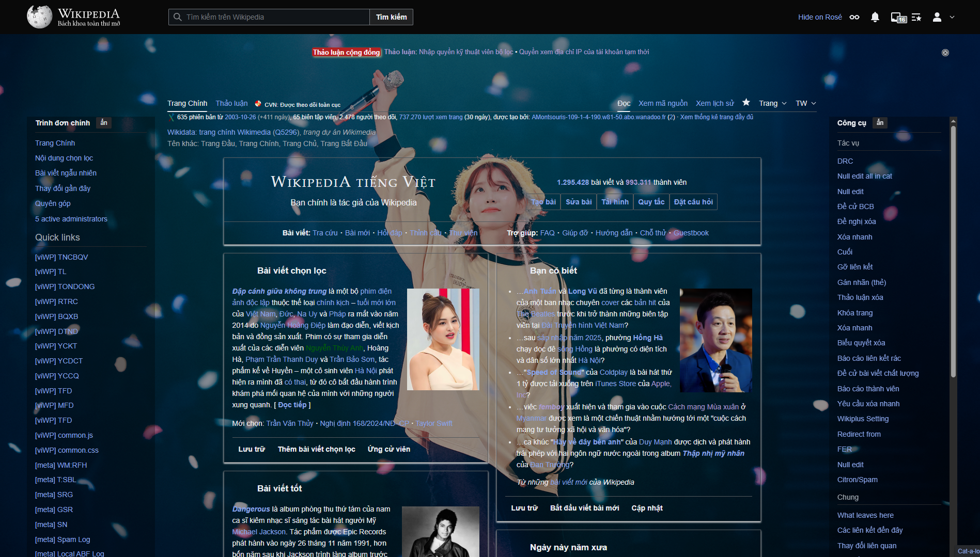Expand the user menu chevron
This screenshot has height=557, width=980.
point(952,17)
